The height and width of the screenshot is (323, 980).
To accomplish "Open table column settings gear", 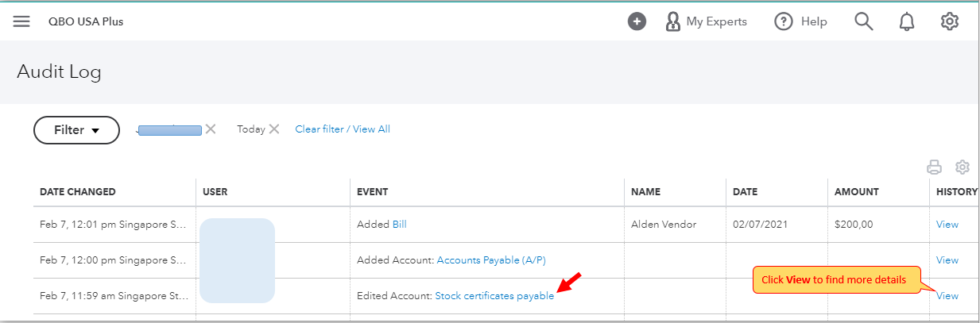I will pos(963,167).
